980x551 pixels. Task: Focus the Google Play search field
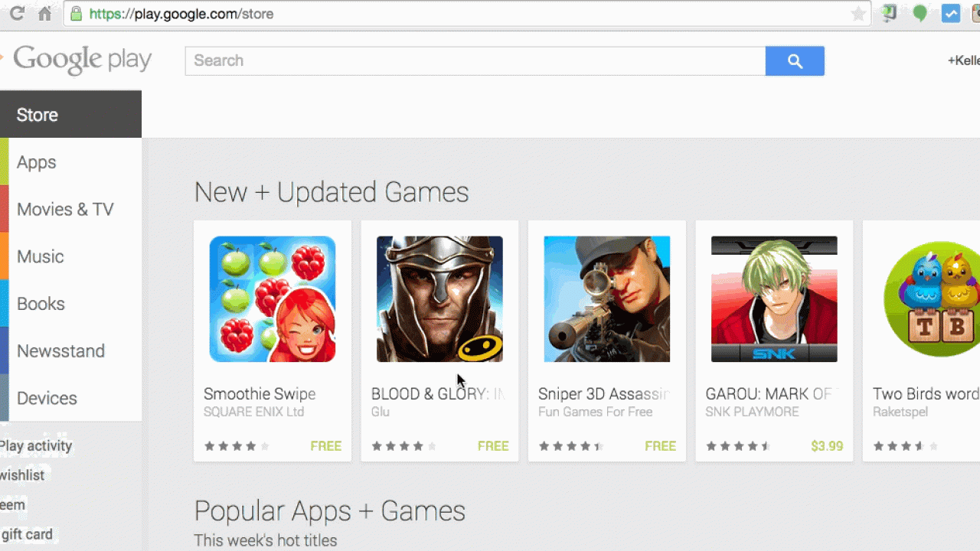[x=475, y=61]
